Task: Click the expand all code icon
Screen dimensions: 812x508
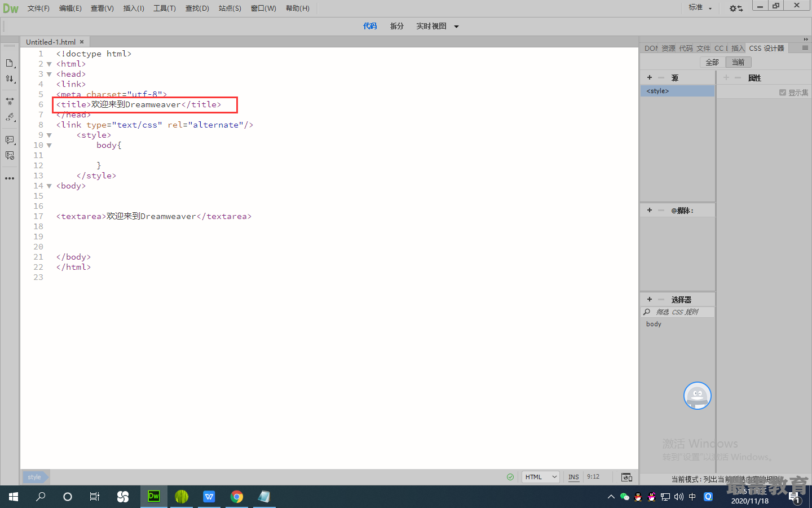Action: click(x=10, y=101)
